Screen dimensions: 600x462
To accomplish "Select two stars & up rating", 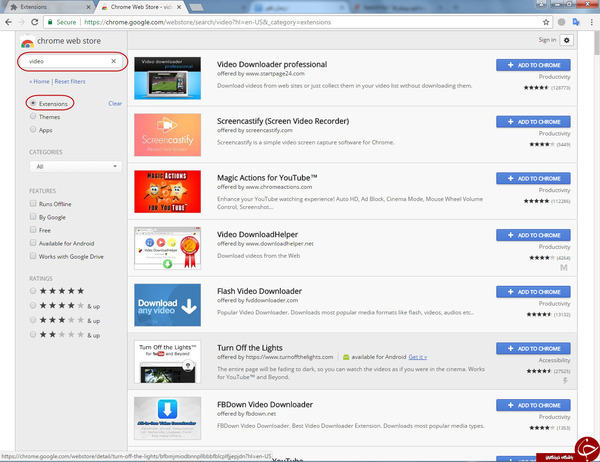I will (33, 335).
